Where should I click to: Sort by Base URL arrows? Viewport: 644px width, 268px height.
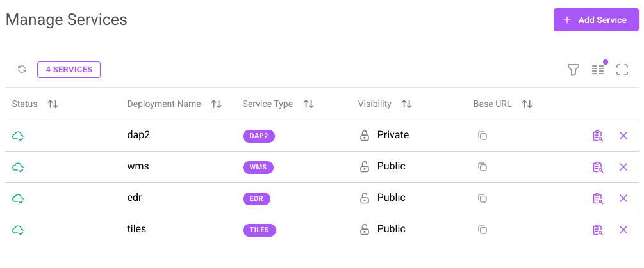[x=527, y=104]
